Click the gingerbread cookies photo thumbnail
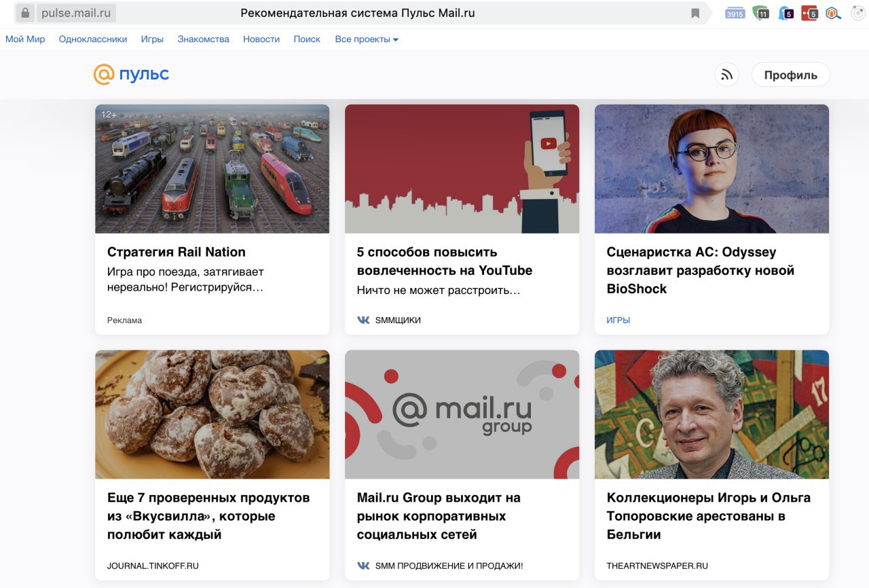The height and width of the screenshot is (588, 869). pyautogui.click(x=212, y=415)
